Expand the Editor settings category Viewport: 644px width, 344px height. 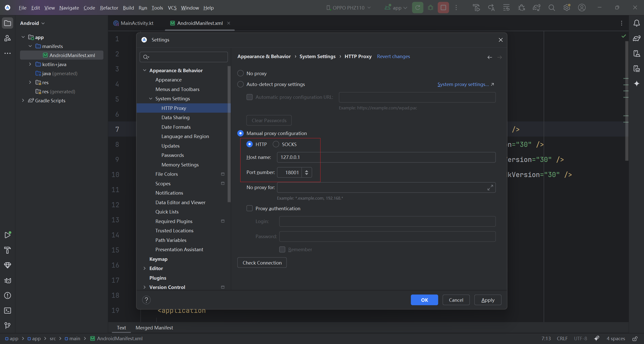pos(144,268)
